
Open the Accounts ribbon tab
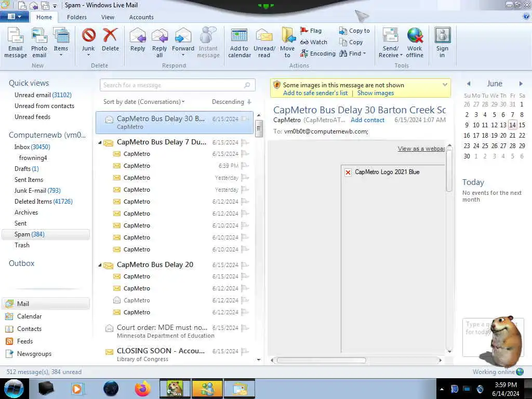tap(141, 17)
